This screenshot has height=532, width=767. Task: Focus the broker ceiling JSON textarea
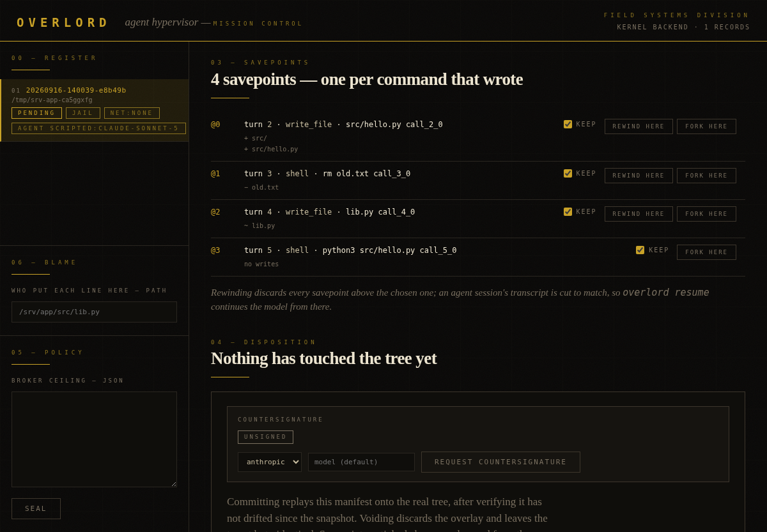(94, 439)
